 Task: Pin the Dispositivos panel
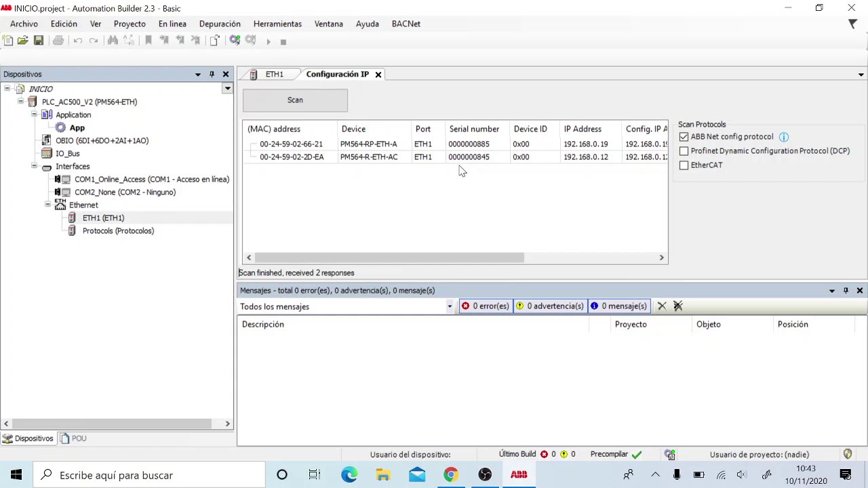tap(212, 75)
